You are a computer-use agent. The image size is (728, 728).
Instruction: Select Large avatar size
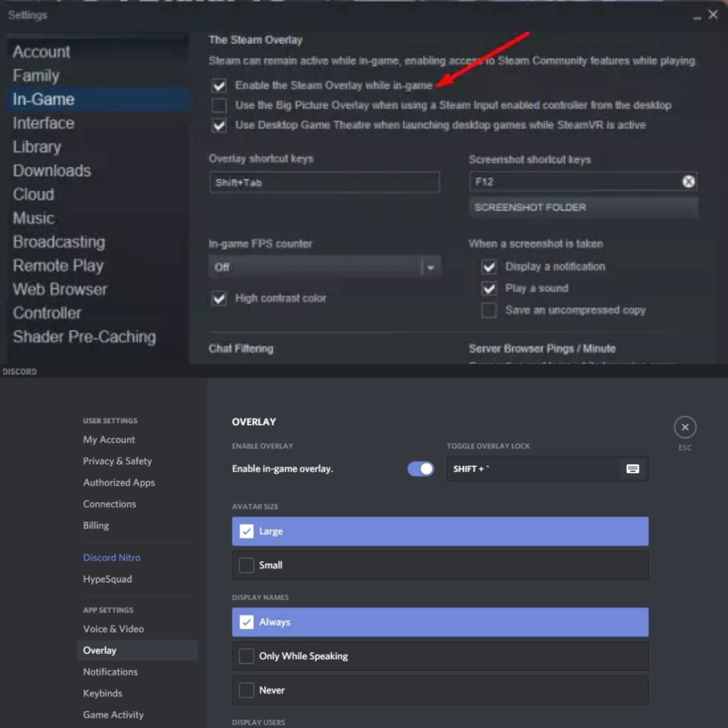440,531
